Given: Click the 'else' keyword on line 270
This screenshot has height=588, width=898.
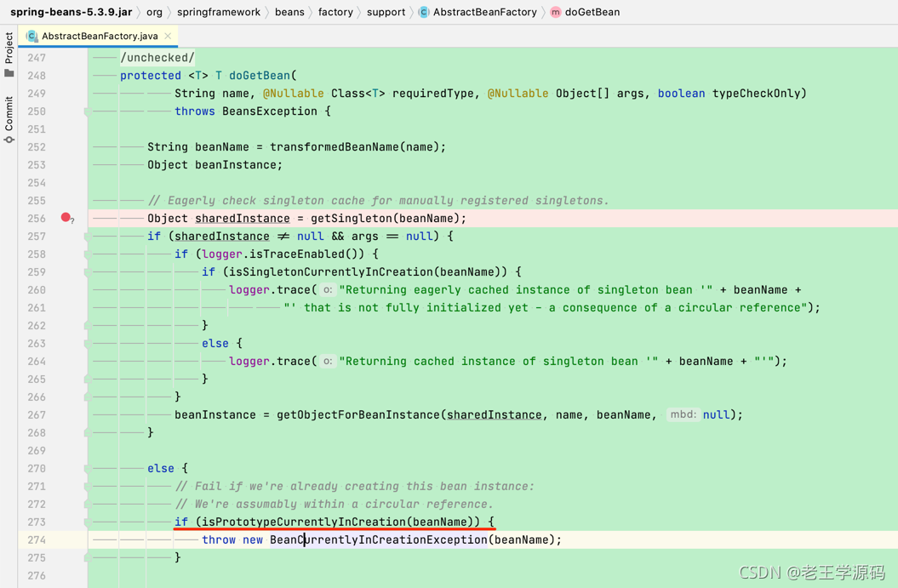Looking at the screenshot, I should [161, 468].
